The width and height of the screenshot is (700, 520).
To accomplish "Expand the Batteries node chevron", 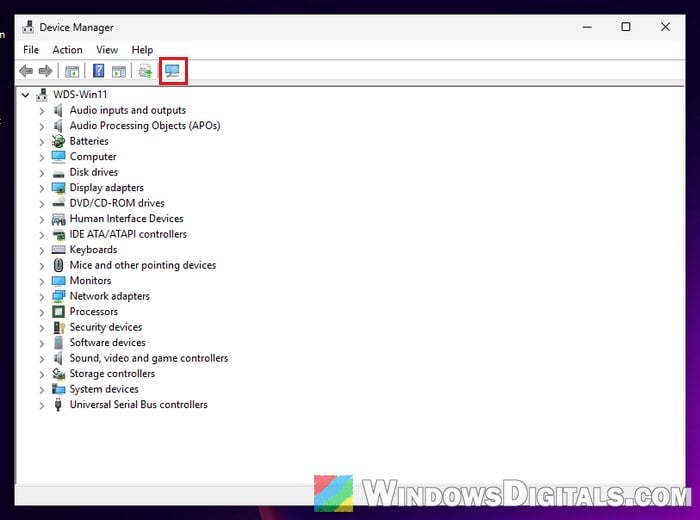I will point(42,142).
